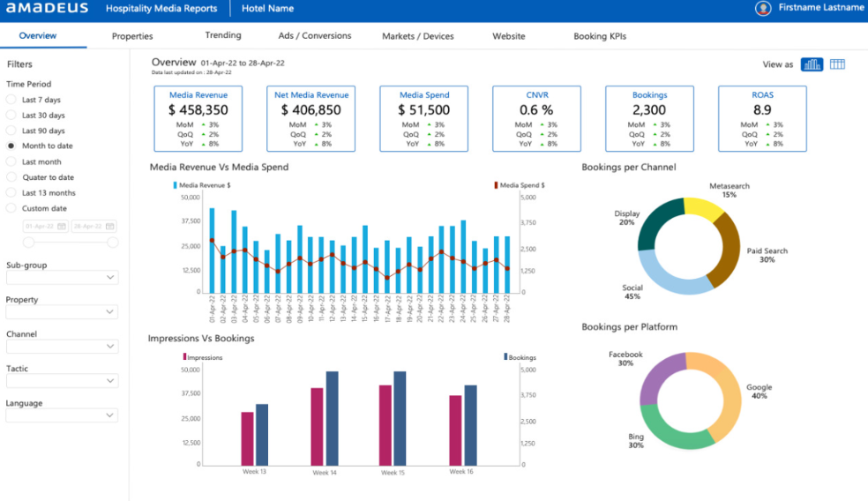Toggle Media Spend $ legend swatch
Viewport: 868px width, 501px height.
496,185
